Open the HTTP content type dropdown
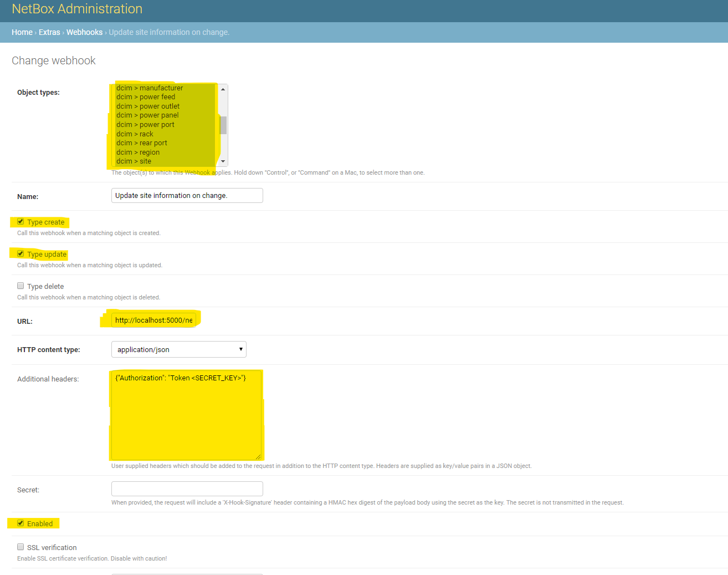 tap(179, 349)
